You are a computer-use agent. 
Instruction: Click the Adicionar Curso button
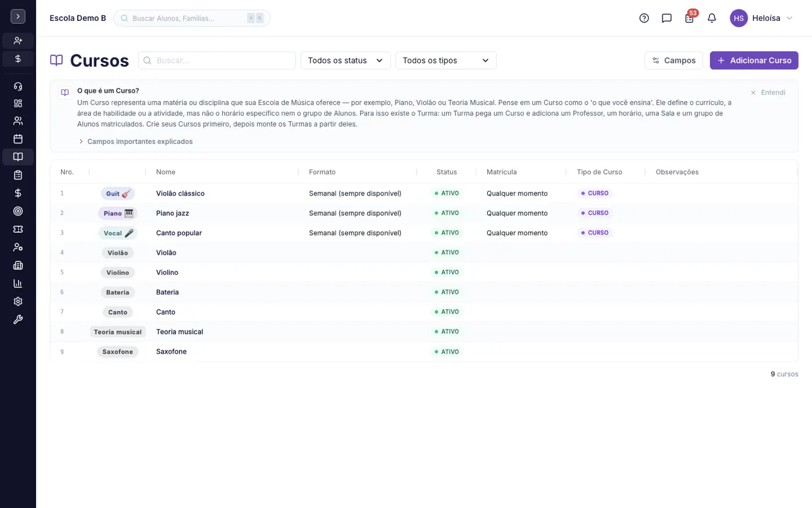click(x=754, y=60)
